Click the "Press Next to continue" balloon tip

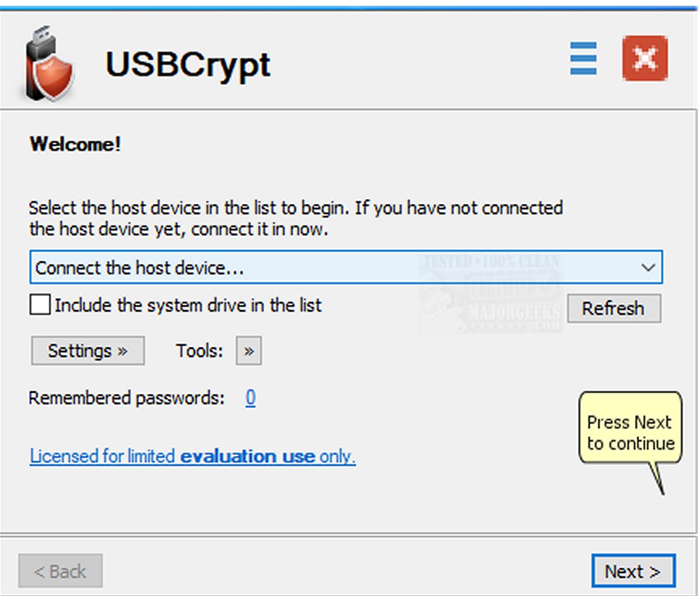(x=630, y=433)
